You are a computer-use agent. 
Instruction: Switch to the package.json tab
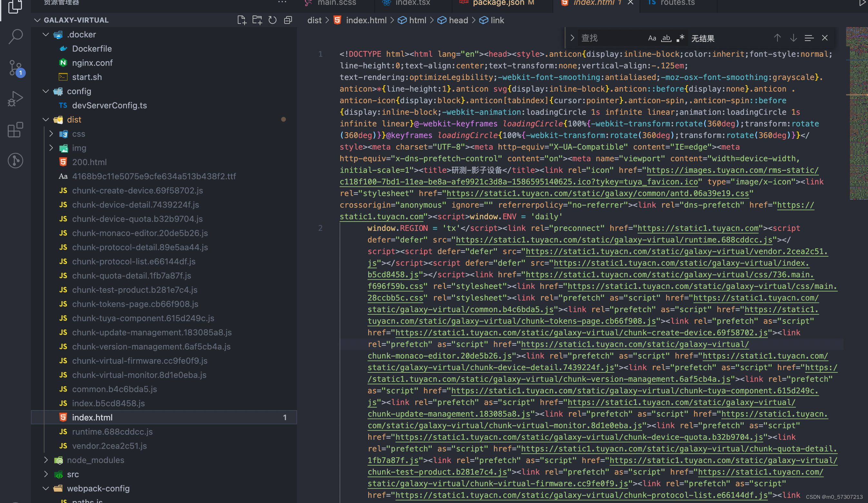[x=502, y=3]
